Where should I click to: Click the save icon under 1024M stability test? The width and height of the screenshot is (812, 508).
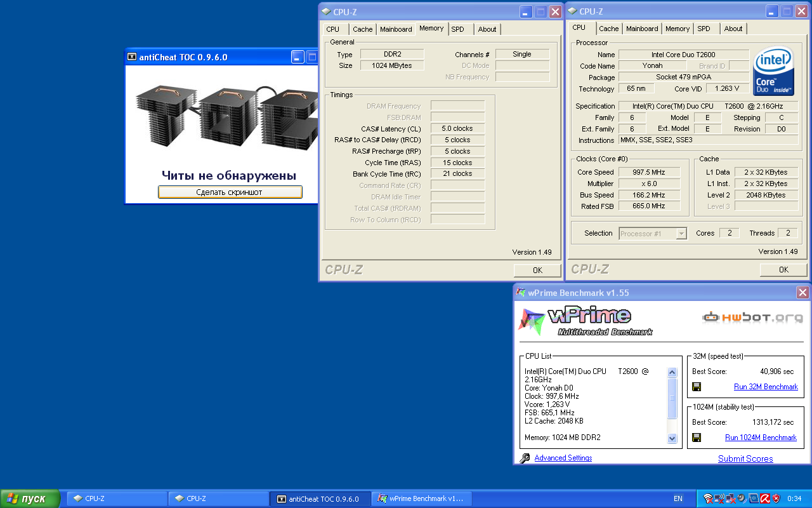point(696,438)
